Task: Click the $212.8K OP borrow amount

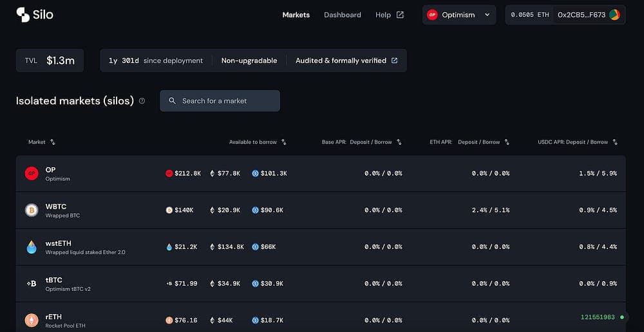Action: (x=187, y=174)
